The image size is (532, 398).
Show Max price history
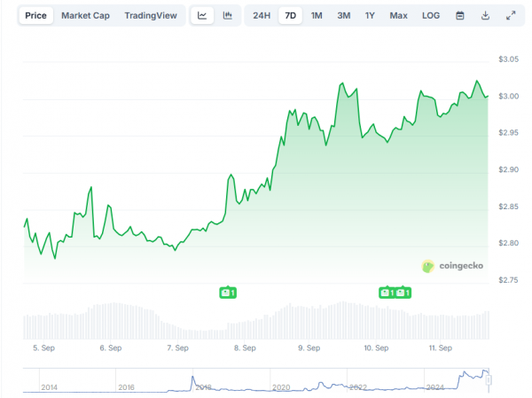398,16
